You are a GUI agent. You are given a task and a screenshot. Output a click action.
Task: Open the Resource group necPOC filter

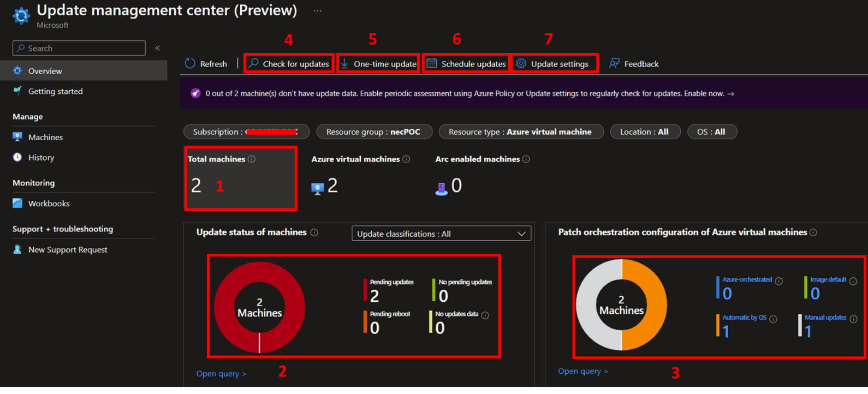pos(374,132)
